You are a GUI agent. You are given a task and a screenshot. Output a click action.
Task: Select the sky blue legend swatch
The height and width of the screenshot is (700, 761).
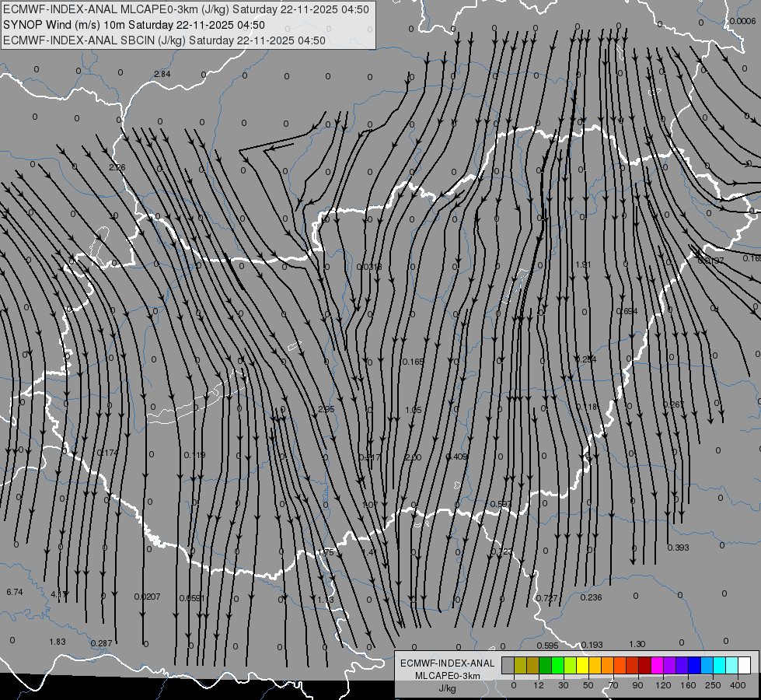(x=707, y=665)
